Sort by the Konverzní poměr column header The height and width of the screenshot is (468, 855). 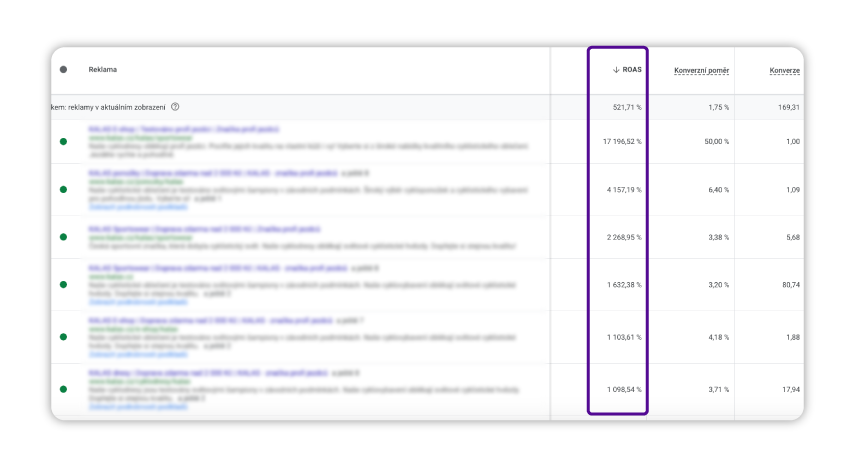(x=701, y=70)
